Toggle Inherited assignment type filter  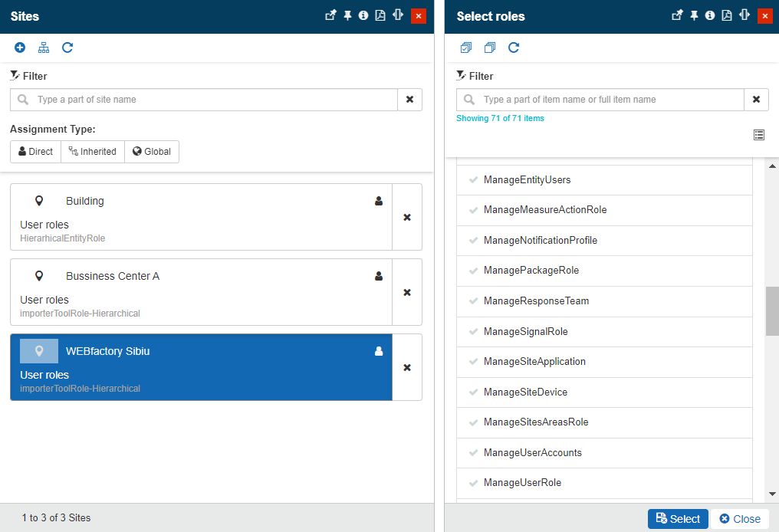pos(92,152)
